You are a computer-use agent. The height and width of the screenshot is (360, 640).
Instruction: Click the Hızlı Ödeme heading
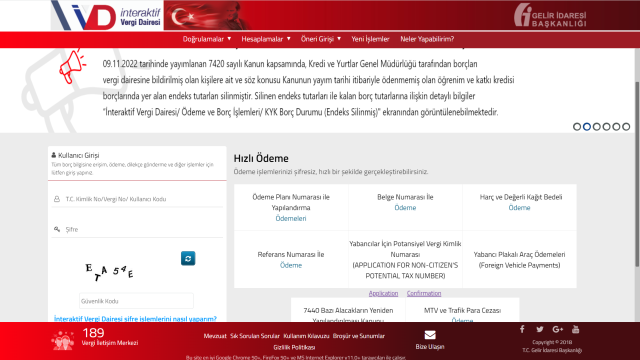tap(261, 158)
